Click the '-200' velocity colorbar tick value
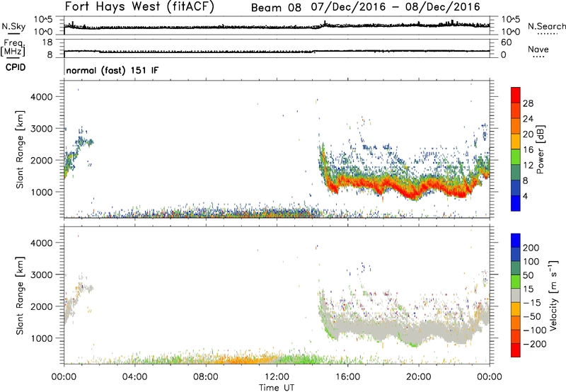The width and height of the screenshot is (566, 392). click(535, 344)
